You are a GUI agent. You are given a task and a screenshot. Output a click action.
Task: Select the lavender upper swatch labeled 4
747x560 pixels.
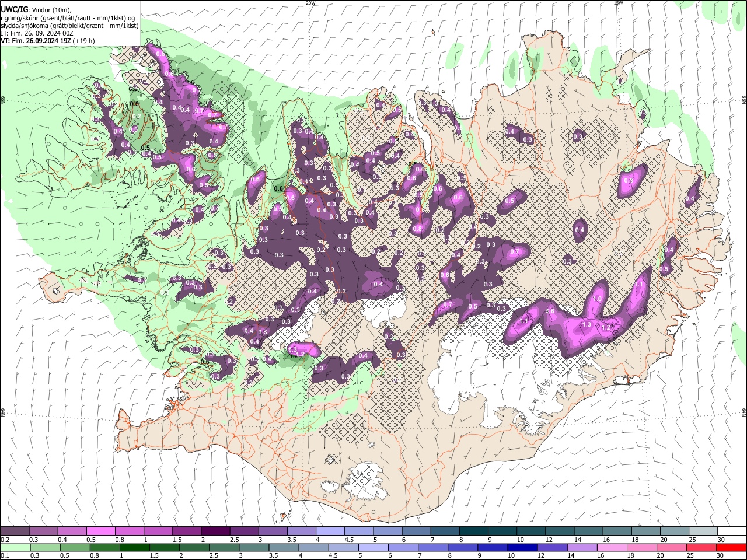click(x=330, y=531)
